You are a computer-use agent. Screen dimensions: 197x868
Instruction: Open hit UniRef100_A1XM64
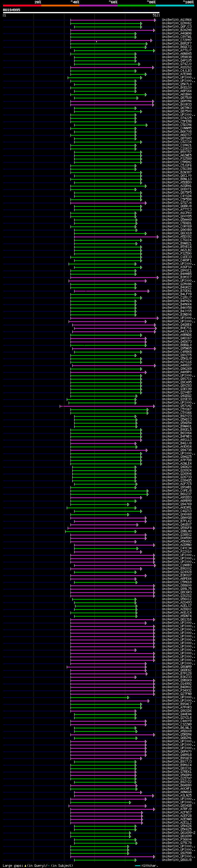click(x=177, y=20)
